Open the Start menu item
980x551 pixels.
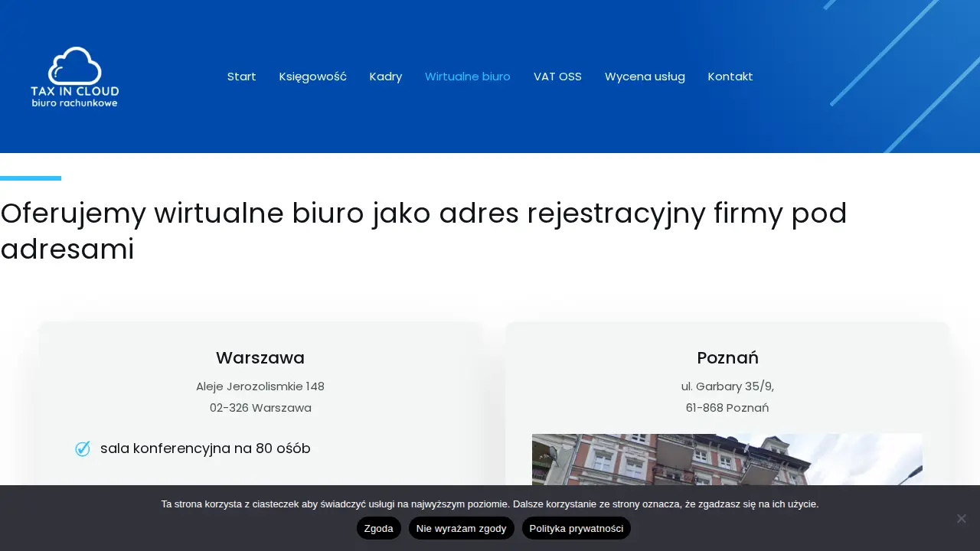pyautogui.click(x=242, y=77)
